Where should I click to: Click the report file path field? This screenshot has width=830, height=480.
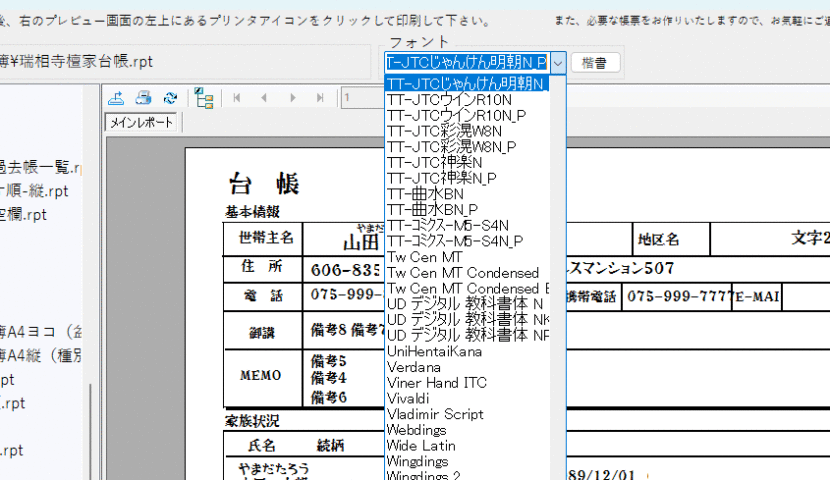pyautogui.click(x=190, y=62)
